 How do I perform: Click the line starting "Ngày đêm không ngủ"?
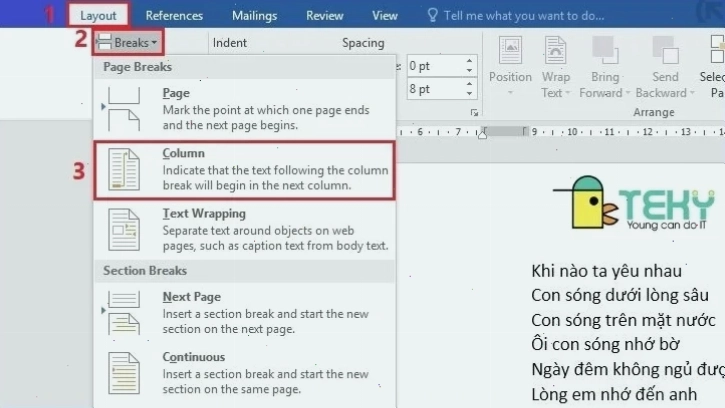(x=628, y=369)
